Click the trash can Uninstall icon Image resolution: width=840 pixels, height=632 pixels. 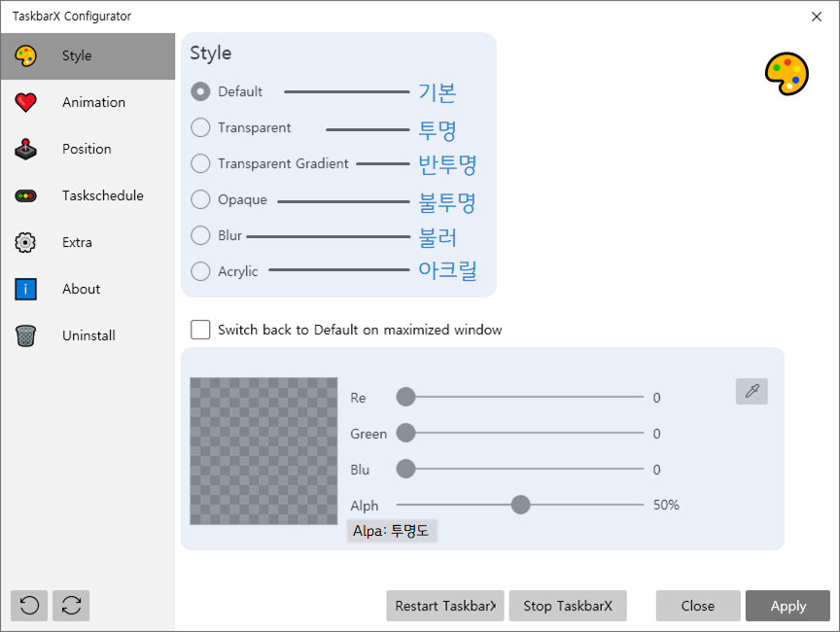click(25, 335)
